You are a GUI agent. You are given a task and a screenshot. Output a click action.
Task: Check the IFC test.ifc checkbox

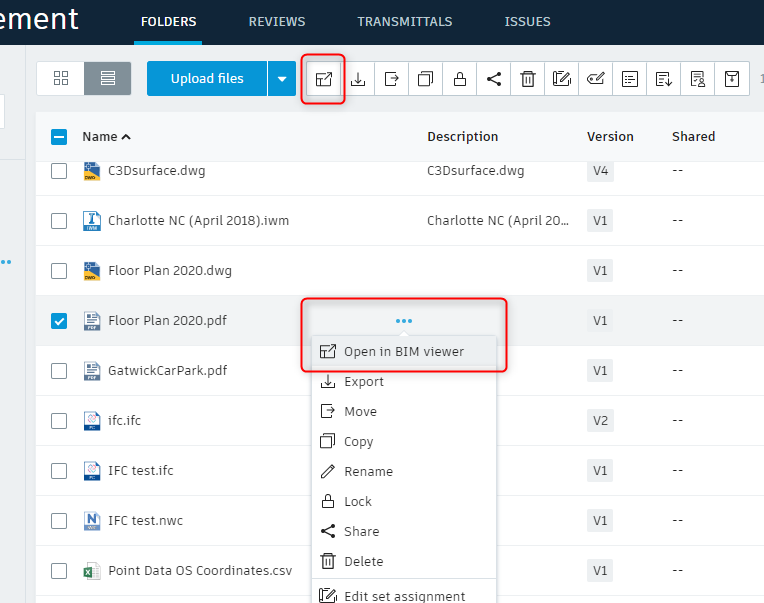(59, 471)
